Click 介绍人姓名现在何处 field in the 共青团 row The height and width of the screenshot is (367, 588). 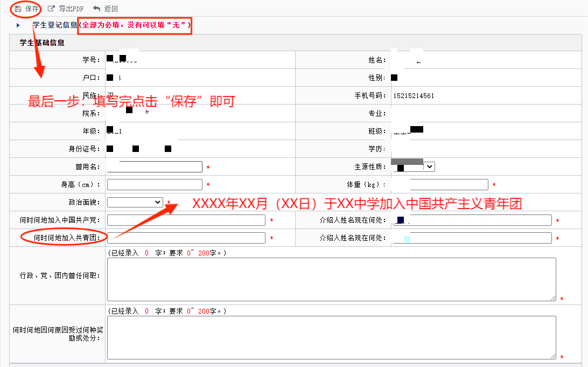point(472,238)
